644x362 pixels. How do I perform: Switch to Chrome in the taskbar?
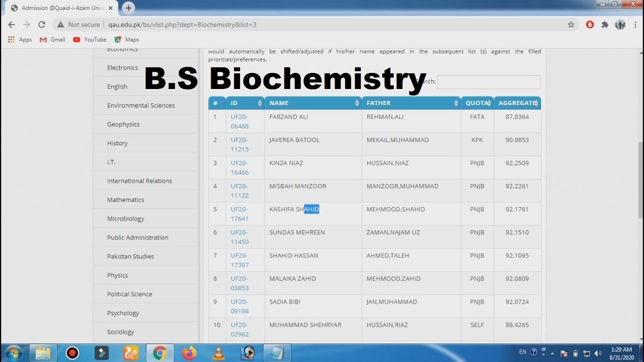160,353
